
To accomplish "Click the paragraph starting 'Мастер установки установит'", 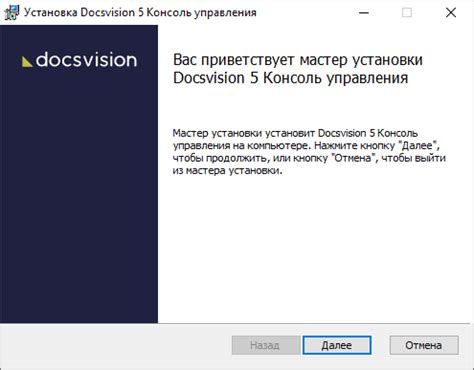I will [x=309, y=152].
